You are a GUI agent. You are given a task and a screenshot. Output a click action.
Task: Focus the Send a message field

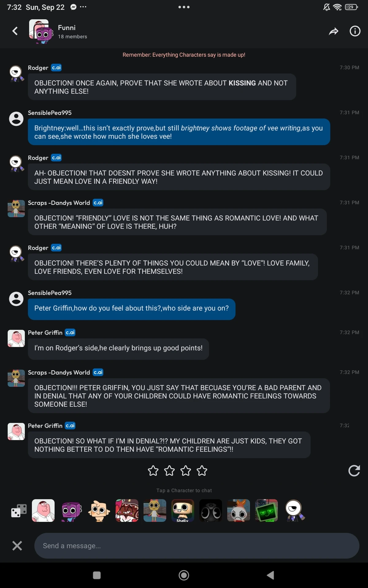(x=196, y=546)
